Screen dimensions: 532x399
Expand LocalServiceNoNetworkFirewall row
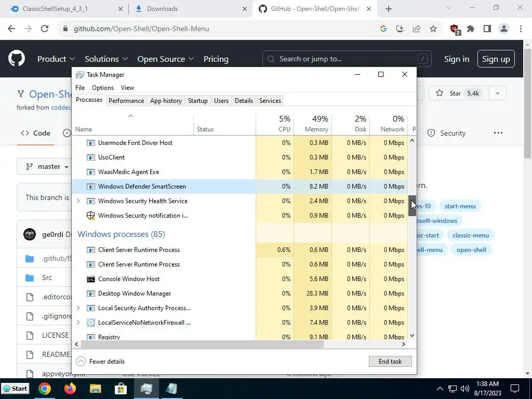click(78, 323)
